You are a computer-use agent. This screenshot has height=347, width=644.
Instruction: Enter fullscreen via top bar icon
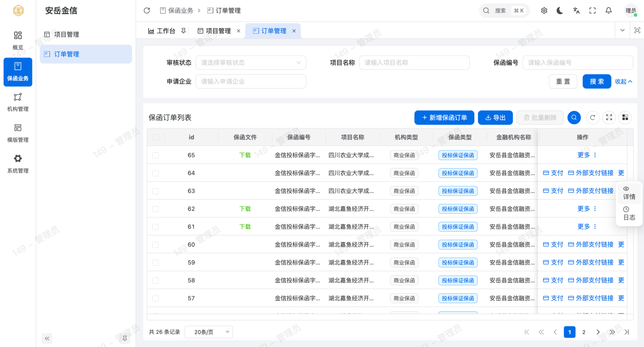(592, 11)
